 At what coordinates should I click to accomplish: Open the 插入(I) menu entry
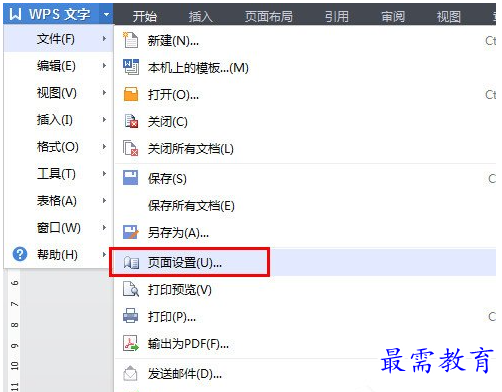point(58,119)
